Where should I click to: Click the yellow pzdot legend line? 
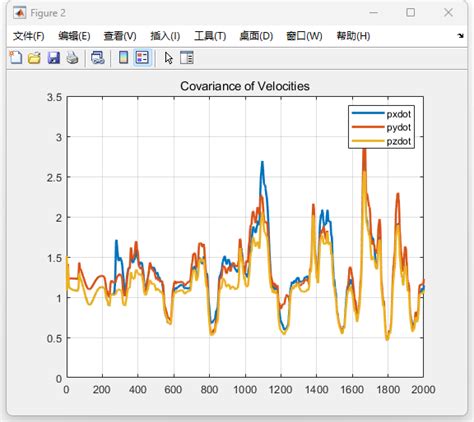pyautogui.click(x=368, y=141)
